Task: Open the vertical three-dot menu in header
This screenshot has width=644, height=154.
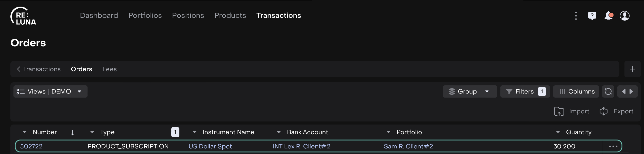Action: (x=576, y=16)
